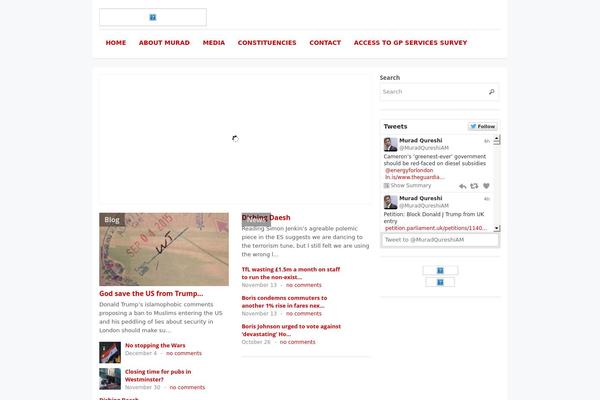
Task: Retweet the Cameron greenest-ever tweet
Action: 474,186
